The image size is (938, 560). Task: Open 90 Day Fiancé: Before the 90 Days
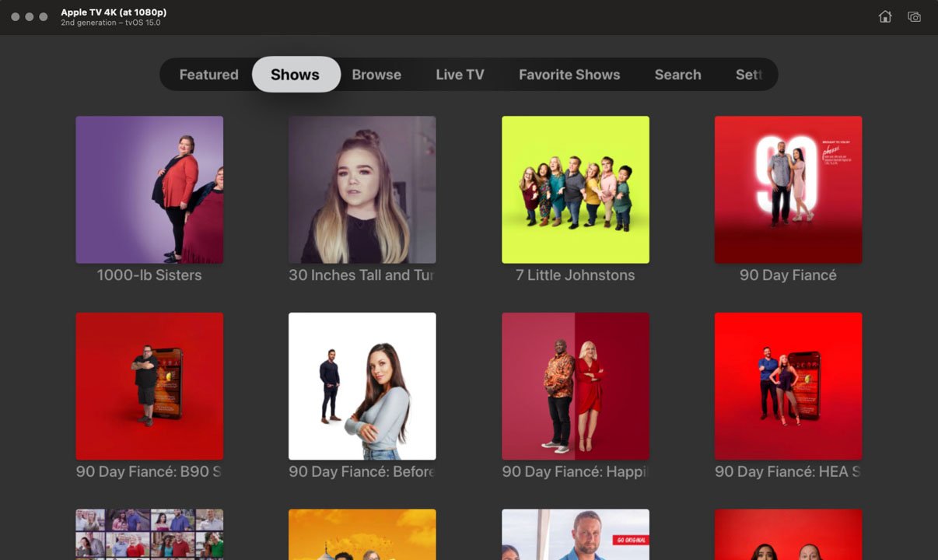click(x=362, y=386)
